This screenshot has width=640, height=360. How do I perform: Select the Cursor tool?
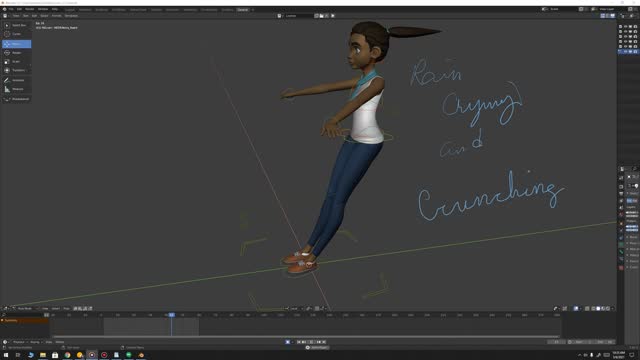pos(16,34)
